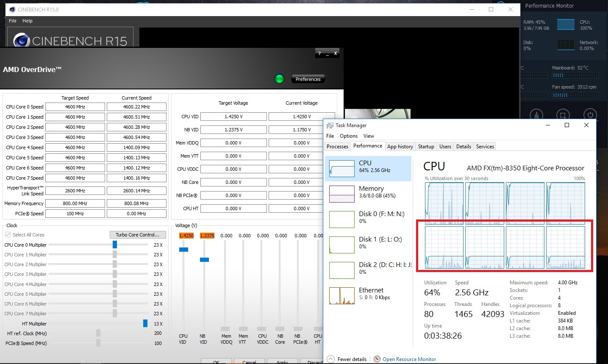Click the power icon in Performance Monitor
The width and height of the screenshot is (608, 364).
(x=590, y=115)
